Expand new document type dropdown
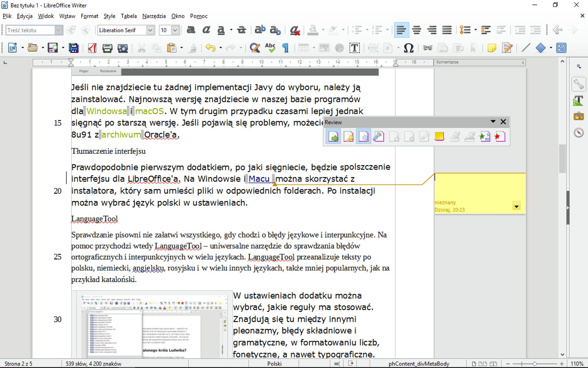The image size is (588, 368). tap(23, 48)
